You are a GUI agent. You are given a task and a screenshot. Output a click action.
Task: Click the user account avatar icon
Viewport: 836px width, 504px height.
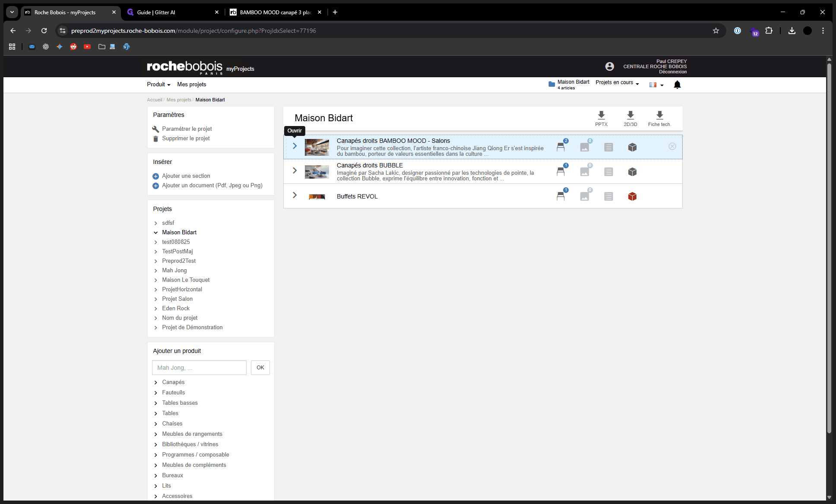click(x=609, y=66)
